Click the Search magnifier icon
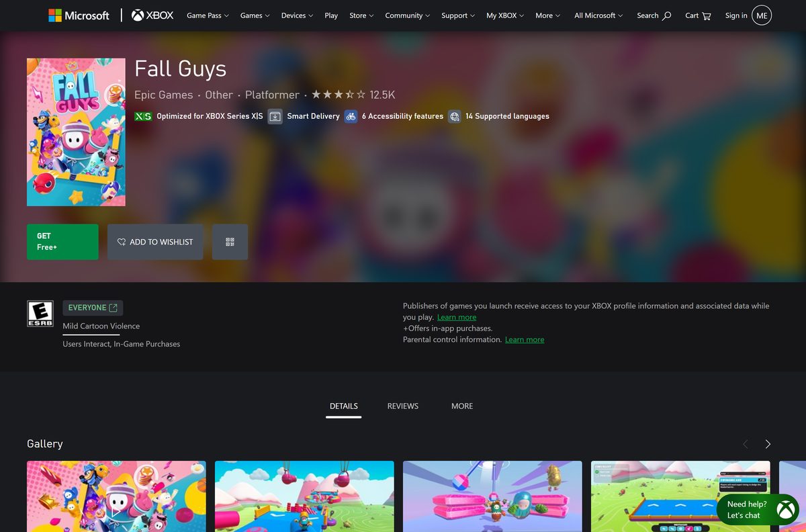This screenshot has width=806, height=532. tap(666, 15)
